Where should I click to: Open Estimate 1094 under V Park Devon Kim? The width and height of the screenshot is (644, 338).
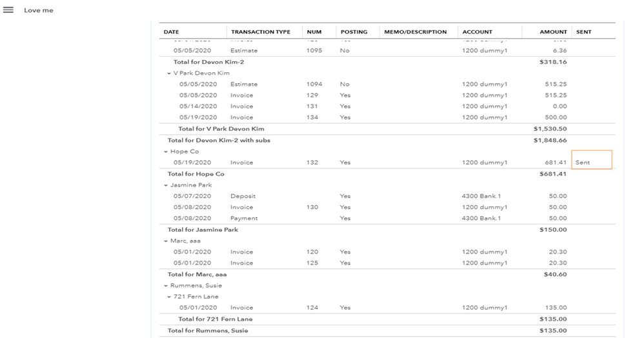244,84
